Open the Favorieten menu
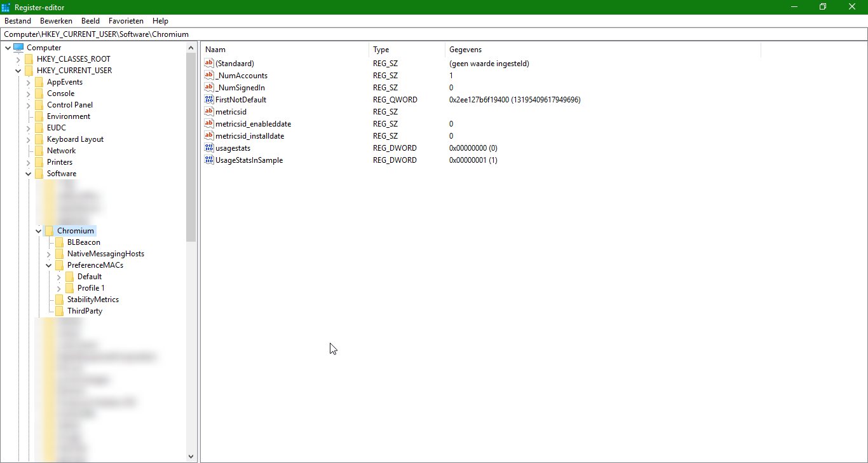The image size is (868, 463). pos(126,20)
